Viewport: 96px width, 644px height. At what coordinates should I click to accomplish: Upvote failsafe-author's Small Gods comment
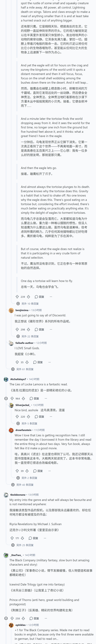pyautogui.click(x=17, y=362)
